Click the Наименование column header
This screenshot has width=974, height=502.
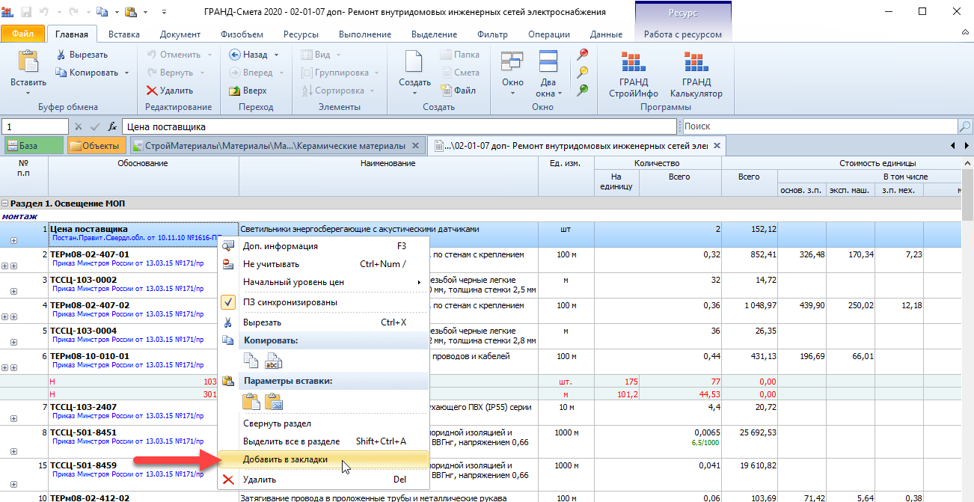(388, 177)
